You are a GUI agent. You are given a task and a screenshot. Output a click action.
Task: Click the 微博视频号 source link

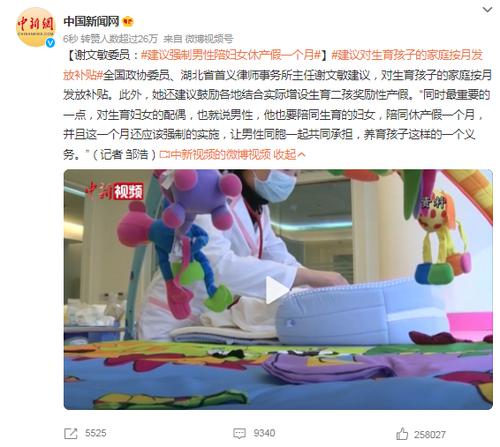(x=209, y=39)
